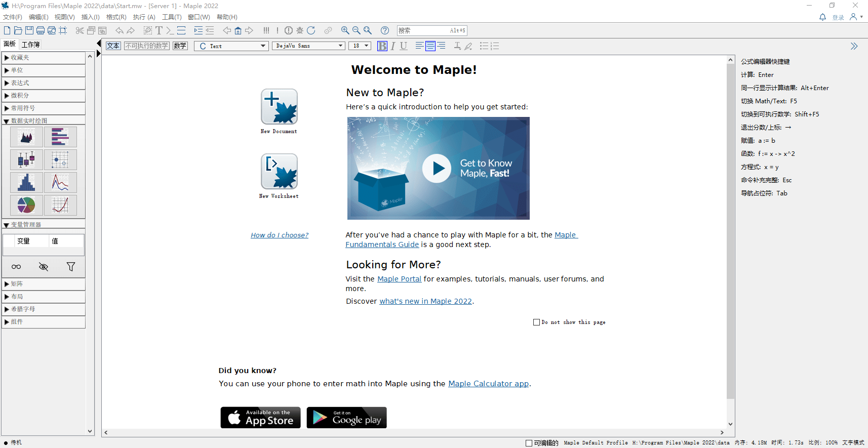Screen dimensions: 868x448
Task: Pick the box plot icon
Action: [x=26, y=159]
